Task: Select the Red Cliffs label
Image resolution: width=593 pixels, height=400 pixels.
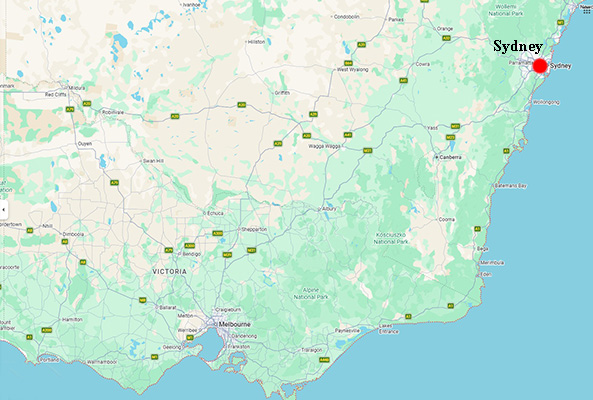Action: coord(56,95)
